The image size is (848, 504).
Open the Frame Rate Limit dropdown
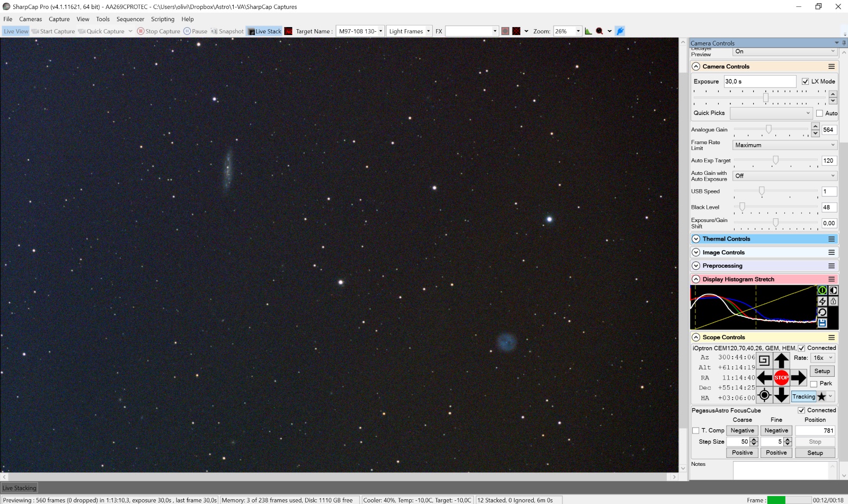785,145
